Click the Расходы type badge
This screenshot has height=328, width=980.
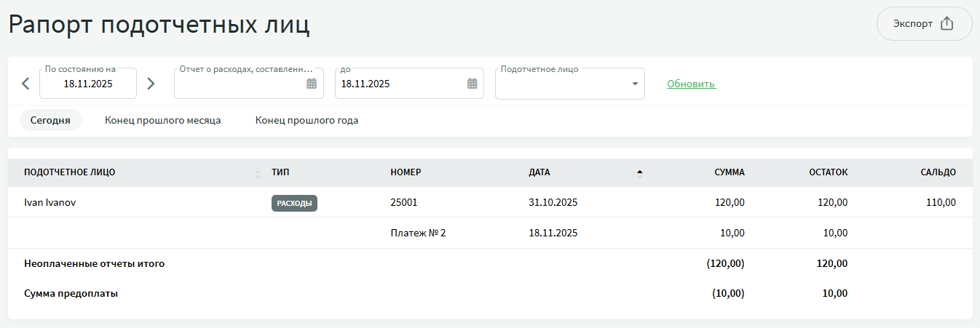click(x=294, y=203)
